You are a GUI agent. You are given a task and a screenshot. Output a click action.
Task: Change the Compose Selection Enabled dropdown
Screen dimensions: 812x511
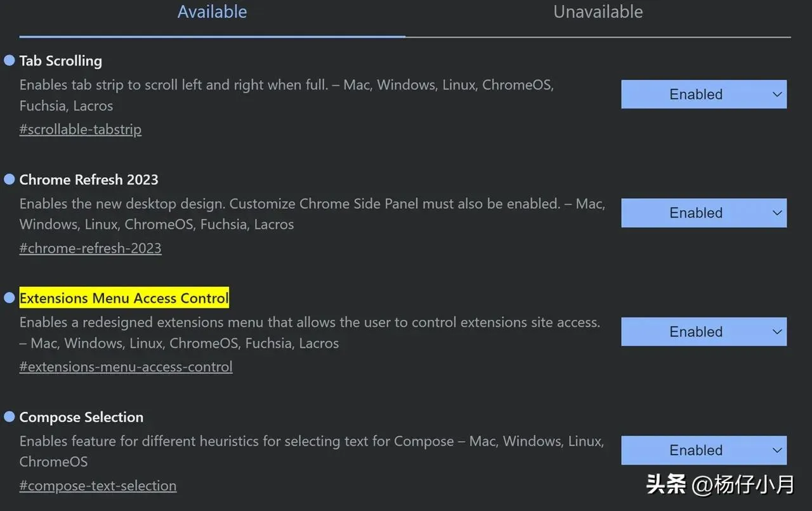tap(704, 451)
